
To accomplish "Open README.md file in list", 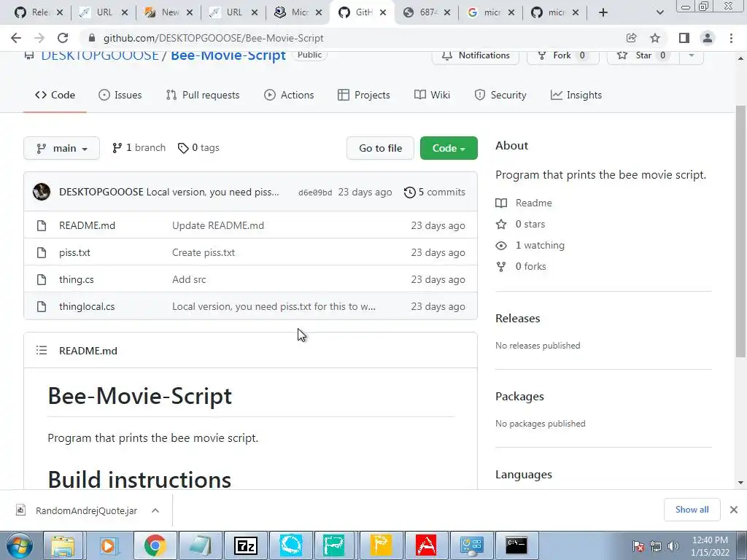I will coord(88,225).
